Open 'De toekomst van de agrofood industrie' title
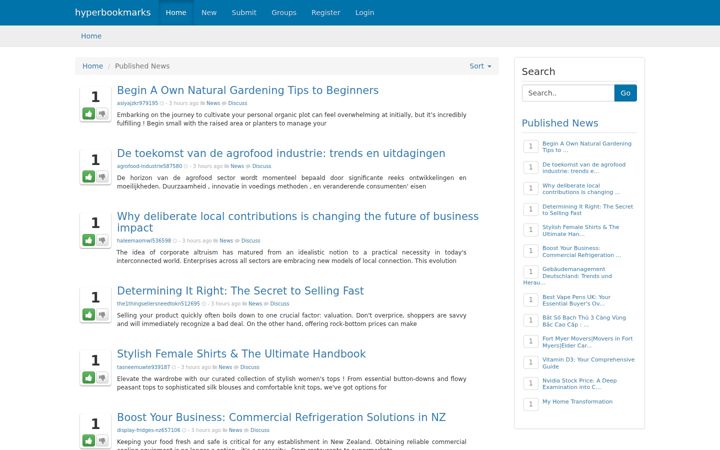Screen dimensions: 720x450 click(x=281, y=153)
